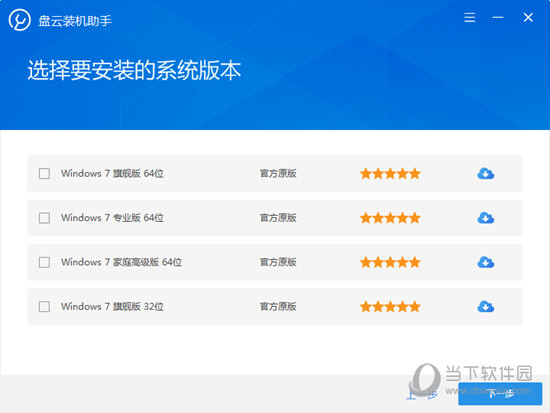
Task: Check Windows 7 家庭高级版 64位 checkbox
Action: (x=44, y=262)
